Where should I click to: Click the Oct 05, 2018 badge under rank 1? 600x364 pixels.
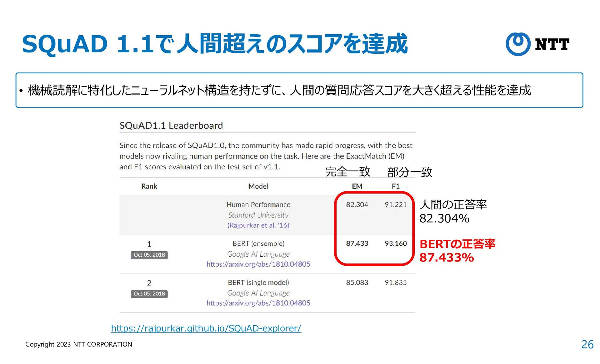tap(149, 255)
